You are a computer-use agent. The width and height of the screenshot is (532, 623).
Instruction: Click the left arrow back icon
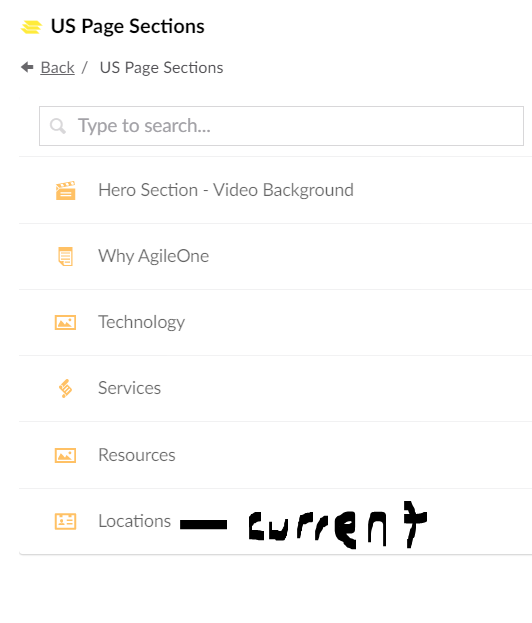point(27,67)
